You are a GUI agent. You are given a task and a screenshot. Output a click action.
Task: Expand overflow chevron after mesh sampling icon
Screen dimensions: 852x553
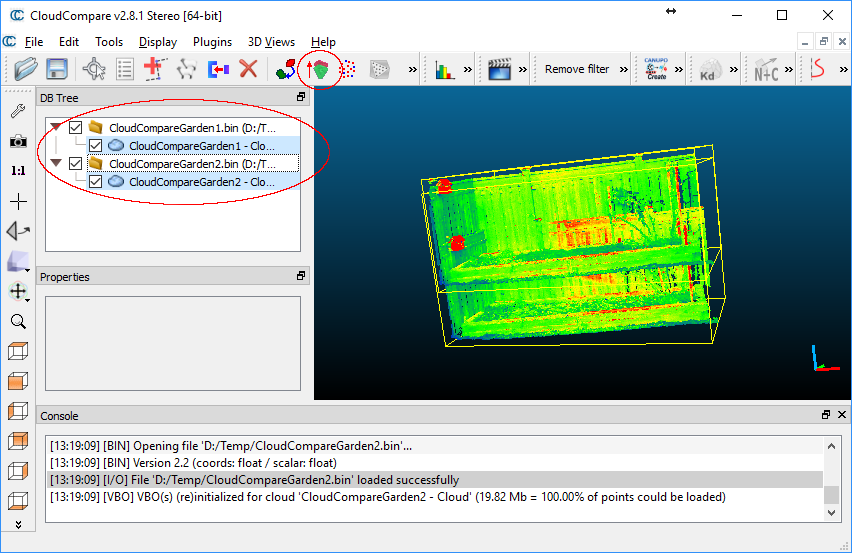coord(412,70)
